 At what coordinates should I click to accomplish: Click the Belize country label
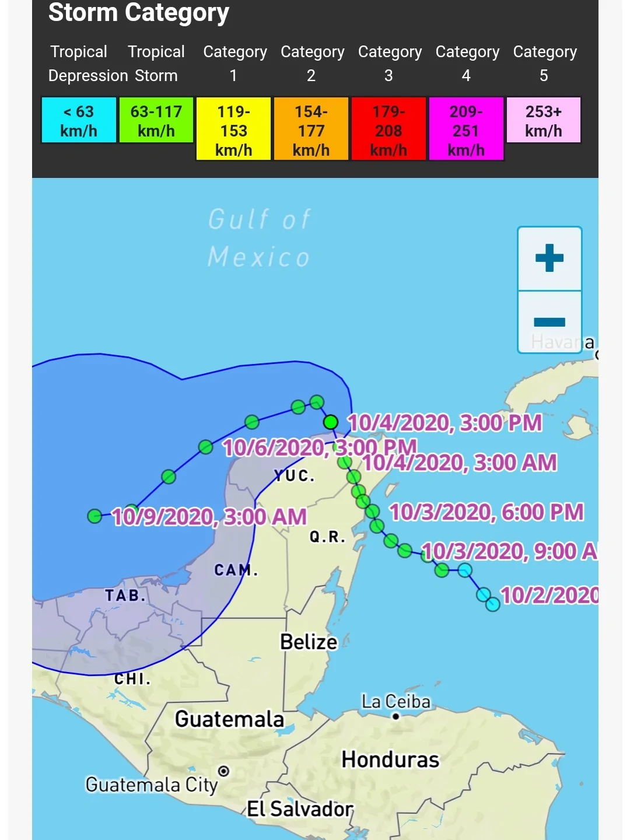click(309, 642)
